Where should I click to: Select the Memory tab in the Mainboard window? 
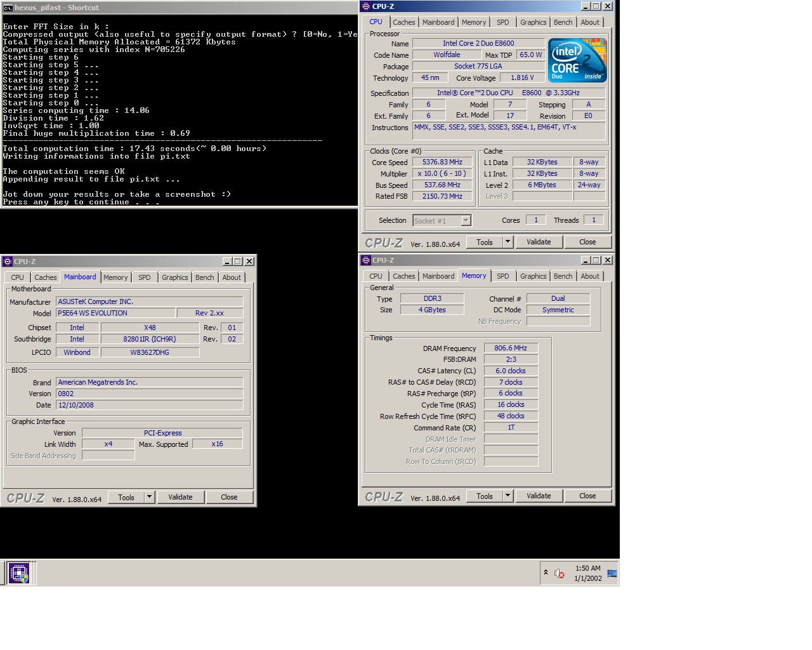pos(115,277)
